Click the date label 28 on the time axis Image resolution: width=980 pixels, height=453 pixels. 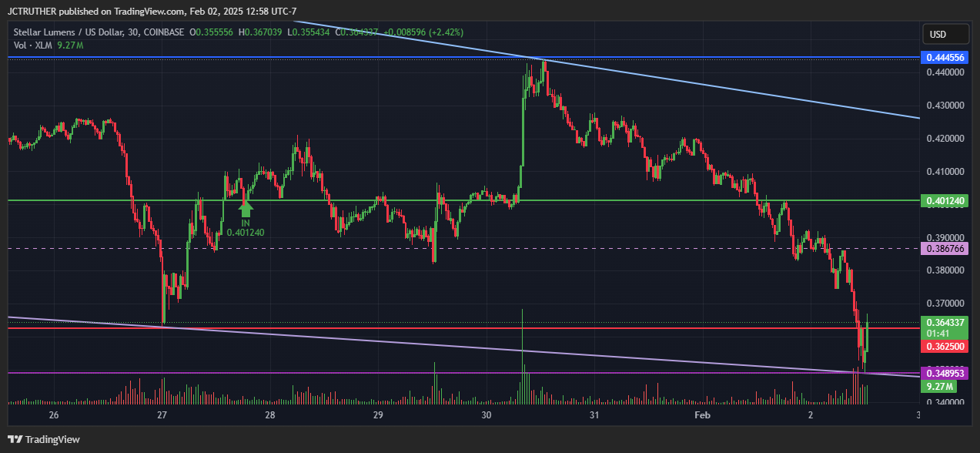[x=270, y=415]
